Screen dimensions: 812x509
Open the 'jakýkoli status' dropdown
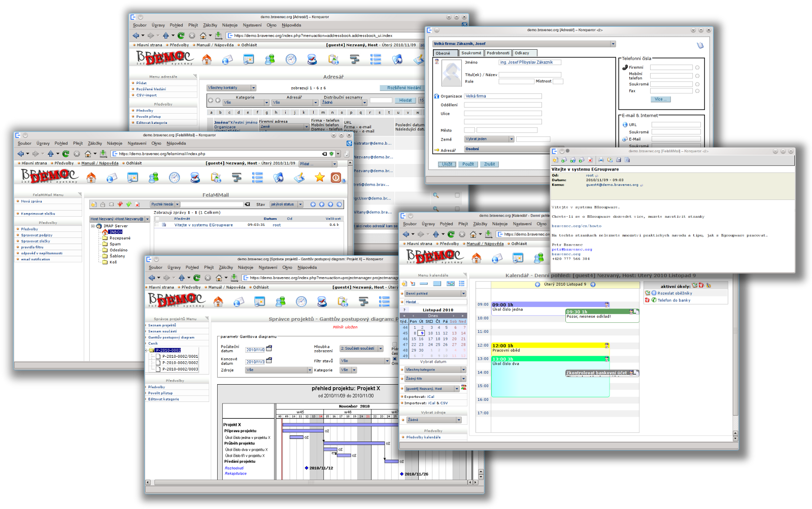286,205
